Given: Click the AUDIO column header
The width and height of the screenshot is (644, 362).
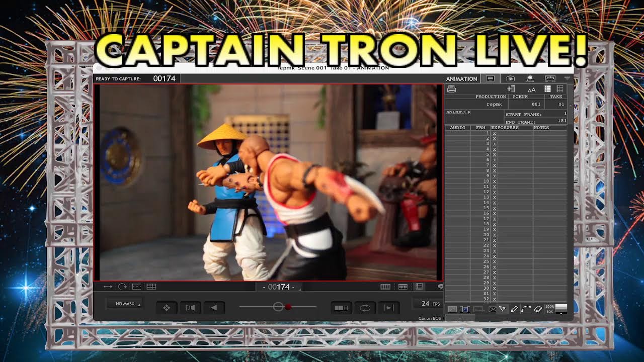Looking at the screenshot, I should 458,128.
